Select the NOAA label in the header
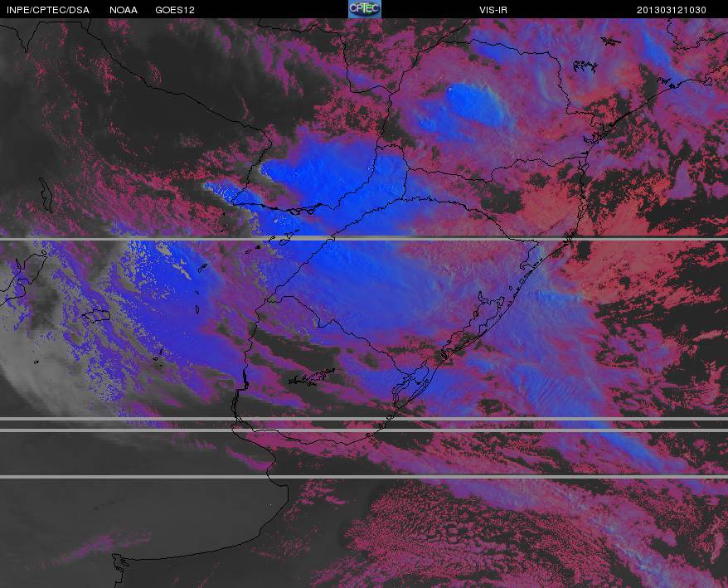The width and height of the screenshot is (728, 588). pyautogui.click(x=124, y=10)
